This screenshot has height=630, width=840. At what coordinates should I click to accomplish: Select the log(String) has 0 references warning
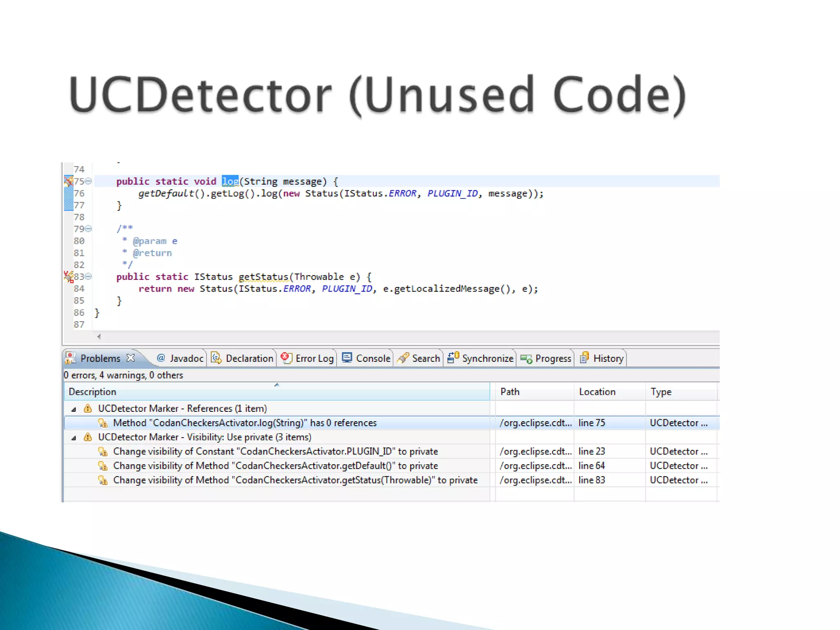tap(244, 423)
